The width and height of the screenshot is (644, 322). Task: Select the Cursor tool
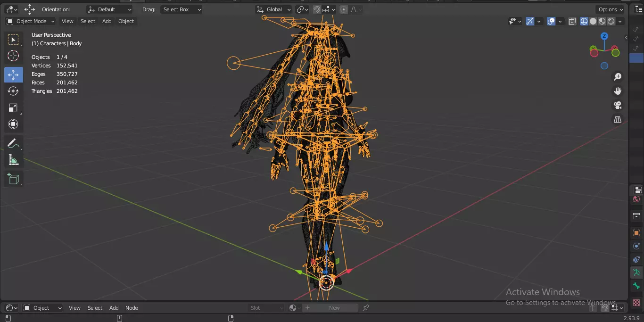pyautogui.click(x=13, y=56)
